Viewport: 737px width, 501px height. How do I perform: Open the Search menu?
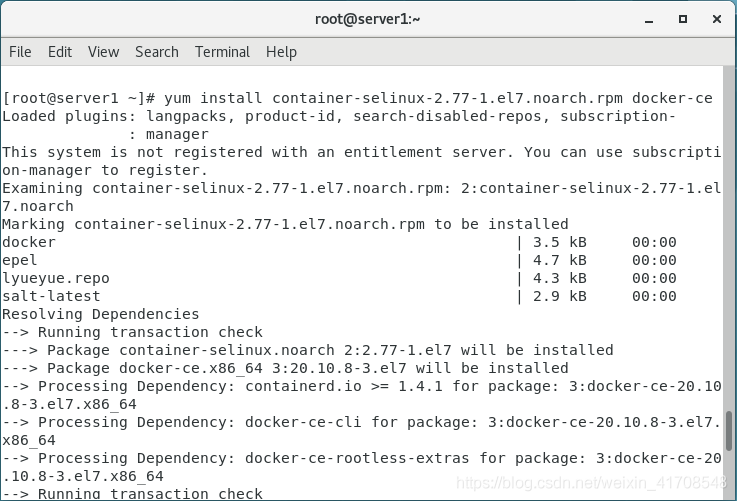[x=157, y=52]
